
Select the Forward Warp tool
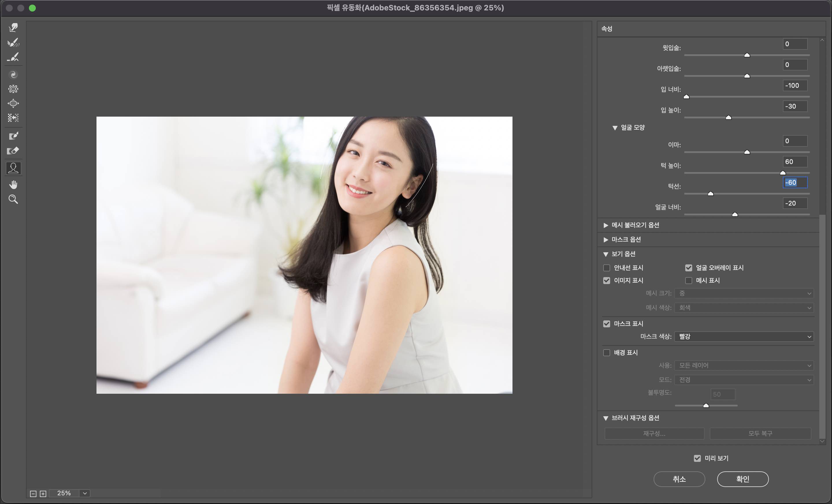(13, 27)
